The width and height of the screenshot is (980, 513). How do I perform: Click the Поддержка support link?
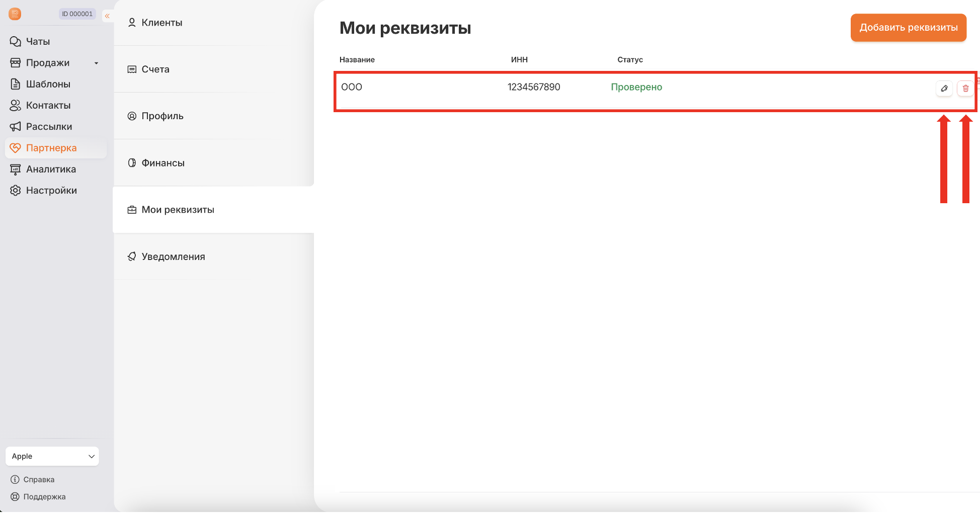pos(44,497)
